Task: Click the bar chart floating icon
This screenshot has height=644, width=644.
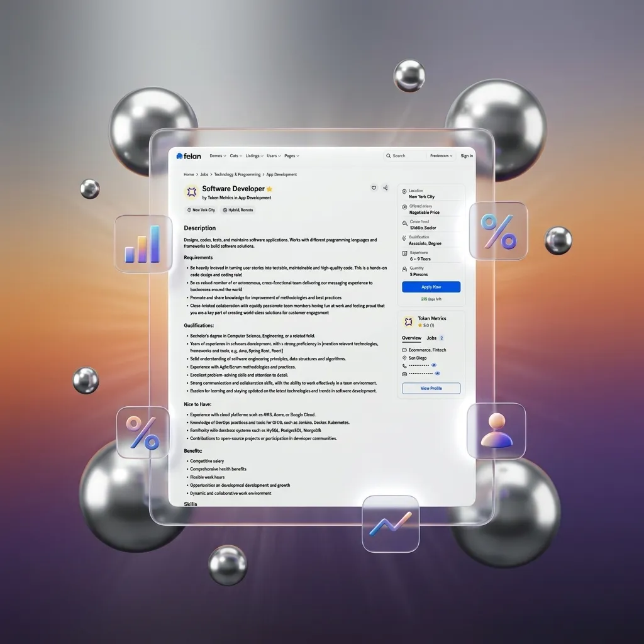Action: click(143, 244)
